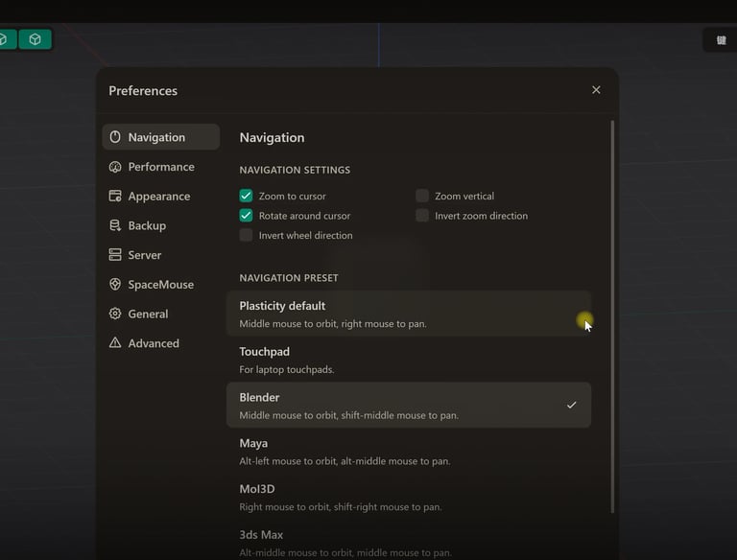Select the Blender navigation preset

[x=409, y=406]
